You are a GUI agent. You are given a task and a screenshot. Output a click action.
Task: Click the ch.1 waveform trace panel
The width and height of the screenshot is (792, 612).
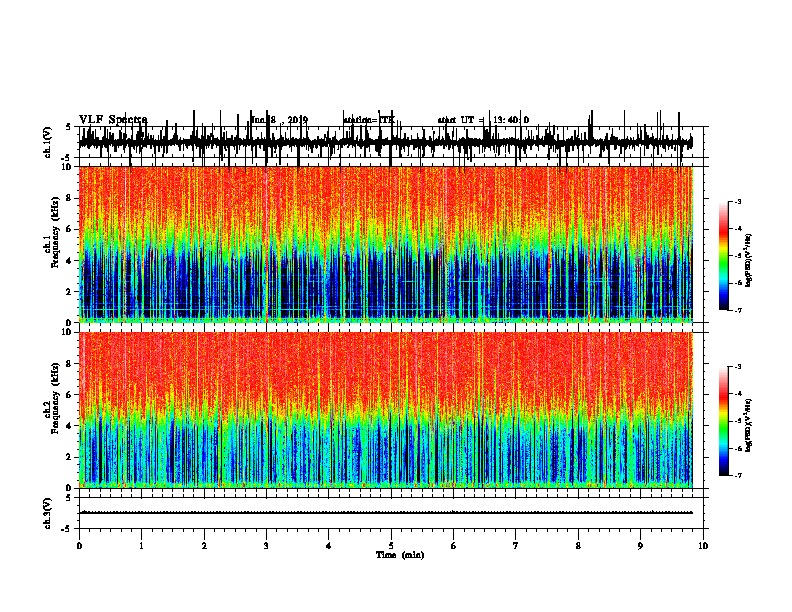click(x=393, y=142)
